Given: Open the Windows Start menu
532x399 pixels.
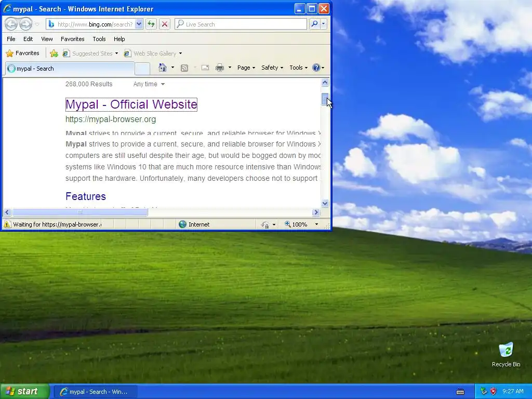Looking at the screenshot, I should click(x=24, y=392).
